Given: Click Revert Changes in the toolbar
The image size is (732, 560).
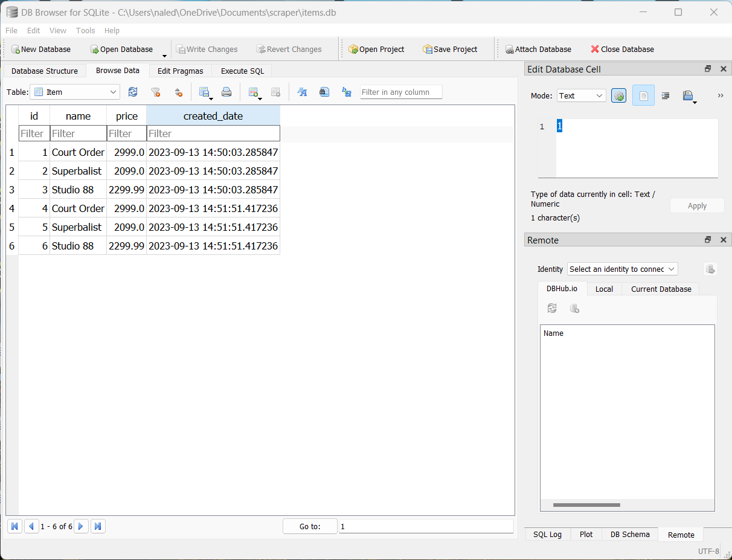Looking at the screenshot, I should (x=289, y=49).
